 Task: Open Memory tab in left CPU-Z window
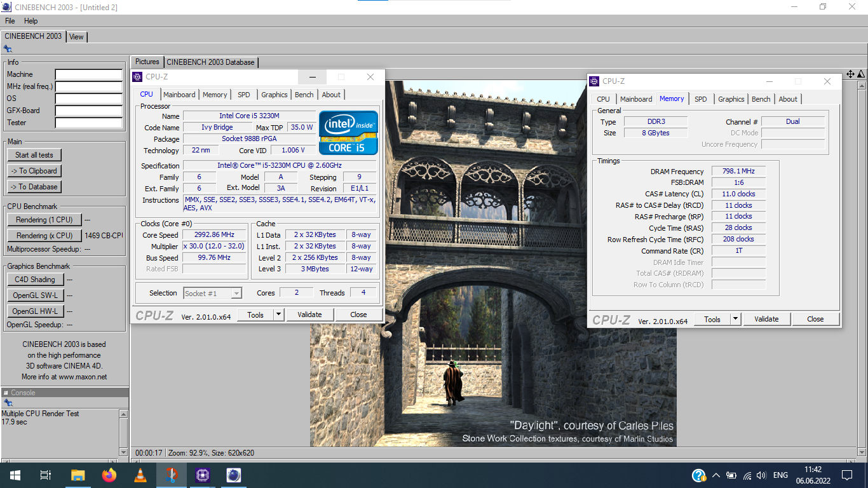(x=215, y=95)
